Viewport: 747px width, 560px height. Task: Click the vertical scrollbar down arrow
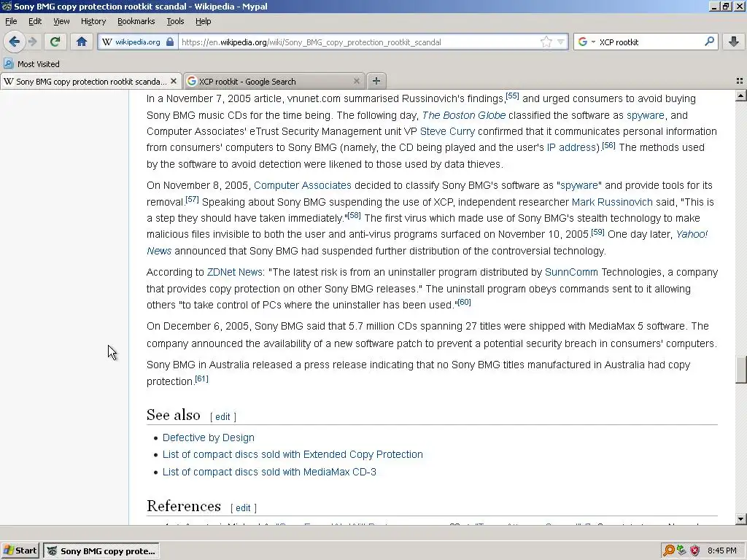point(741,519)
